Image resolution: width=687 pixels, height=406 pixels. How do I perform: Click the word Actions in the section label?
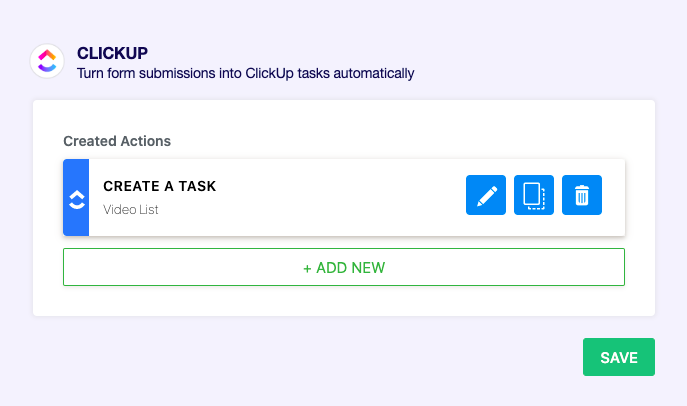pyautogui.click(x=146, y=141)
